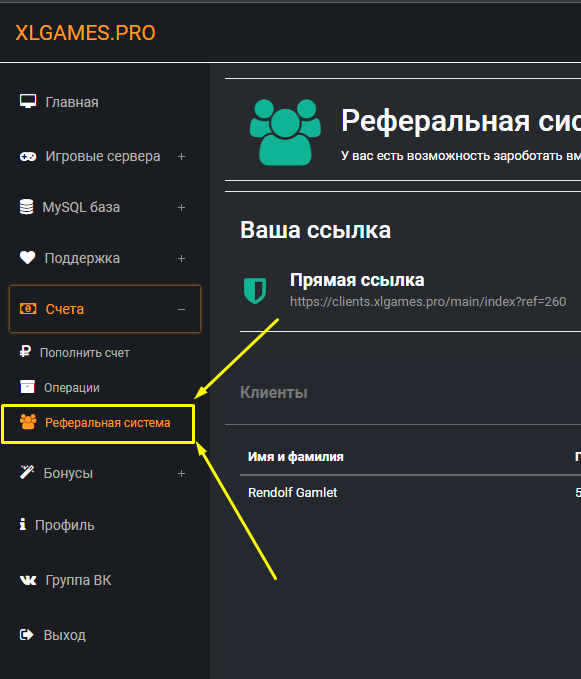Click the gamepad icon for Игровые сервера

click(x=28, y=156)
